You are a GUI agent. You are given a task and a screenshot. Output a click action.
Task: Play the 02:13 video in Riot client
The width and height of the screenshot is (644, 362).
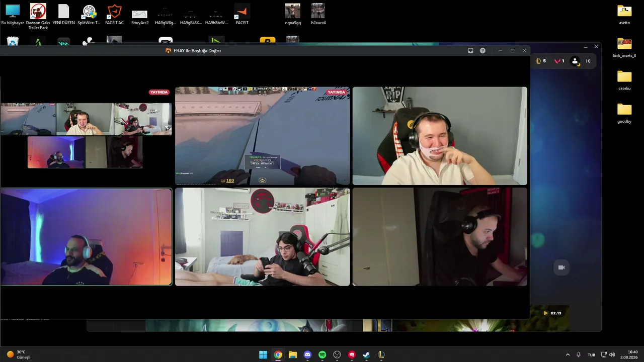(x=551, y=313)
